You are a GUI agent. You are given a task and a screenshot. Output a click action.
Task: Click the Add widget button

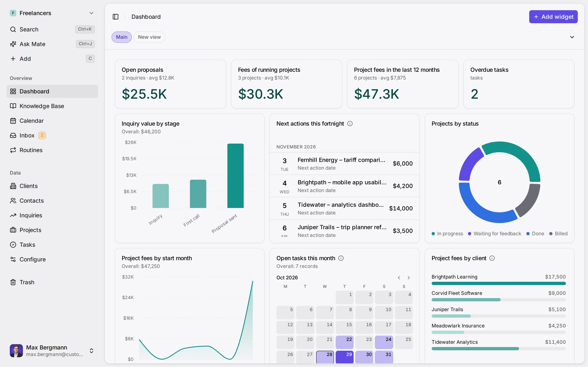553,17
